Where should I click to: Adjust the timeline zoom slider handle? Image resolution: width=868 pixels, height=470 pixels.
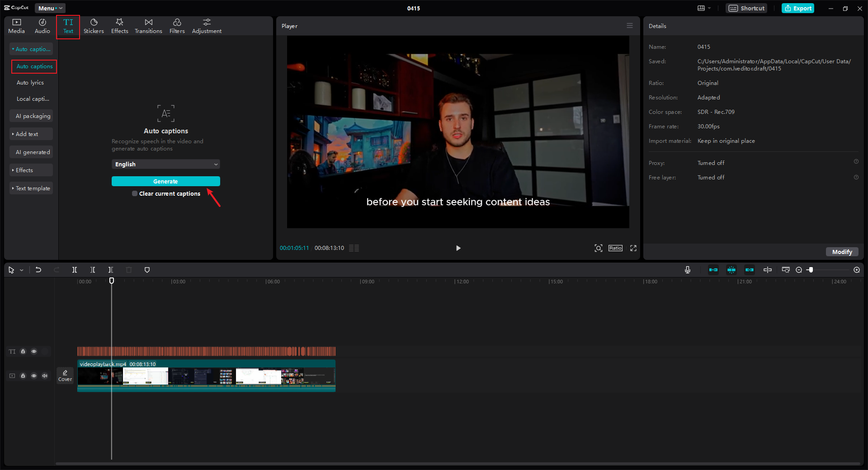click(x=811, y=270)
